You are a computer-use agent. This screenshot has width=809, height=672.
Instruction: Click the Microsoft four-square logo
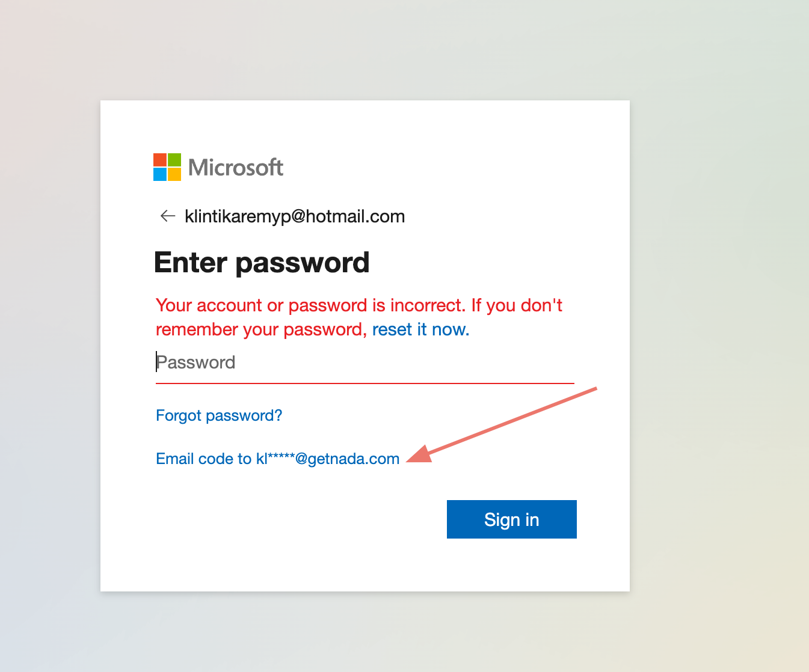[x=167, y=167]
